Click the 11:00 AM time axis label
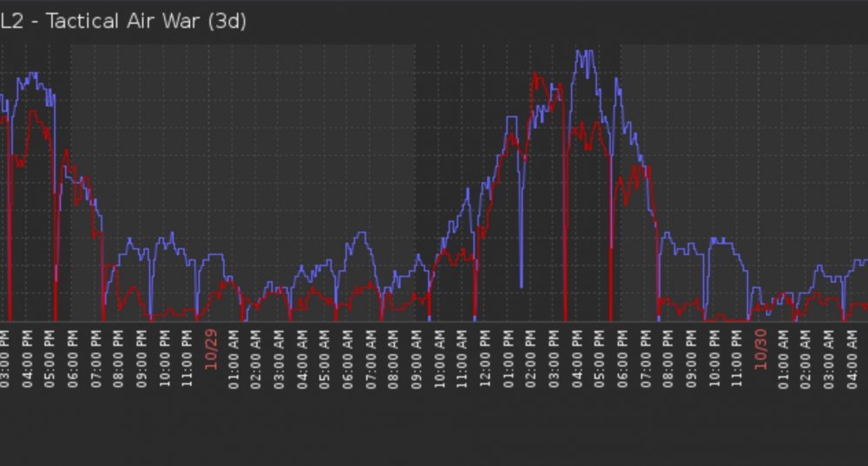 click(462, 359)
